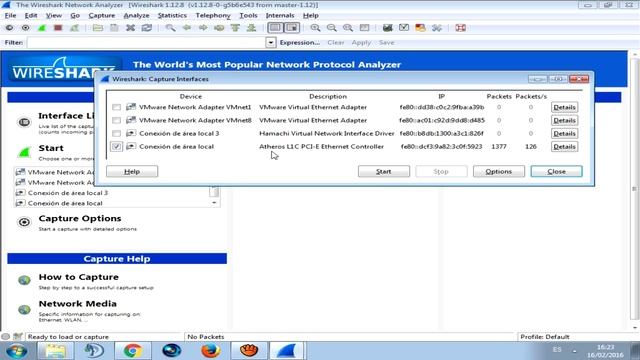Click Expression... next to filter field
The width and height of the screenshot is (640, 360).
300,42
